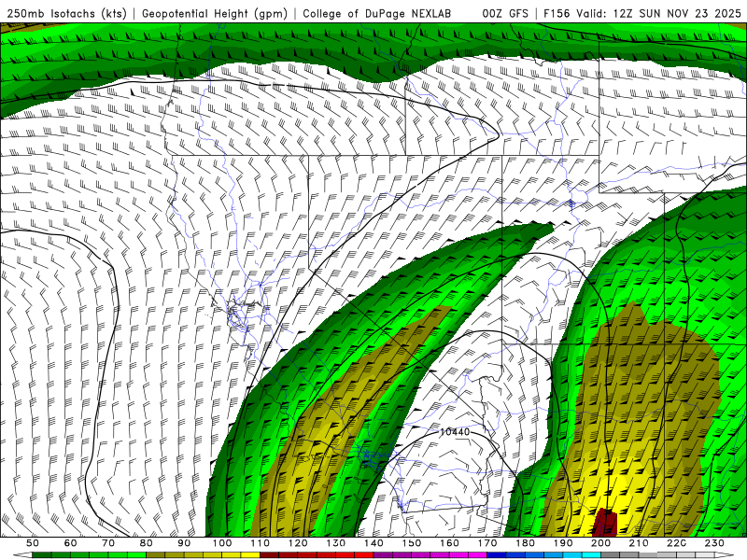Click the 160 value on the color scale
Screen dimensions: 747x560
click(450, 543)
